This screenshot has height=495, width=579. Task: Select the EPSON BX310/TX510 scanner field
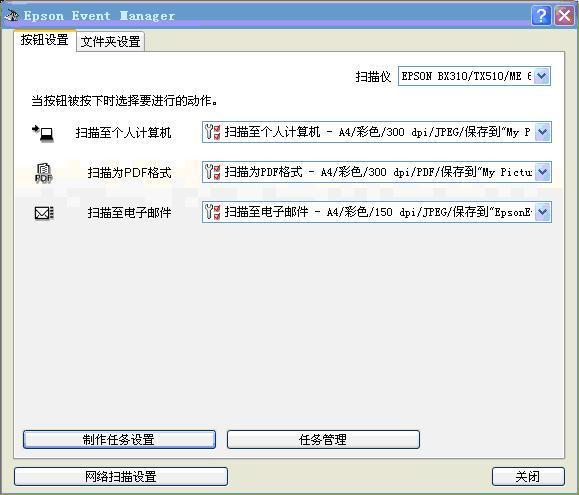click(x=466, y=76)
